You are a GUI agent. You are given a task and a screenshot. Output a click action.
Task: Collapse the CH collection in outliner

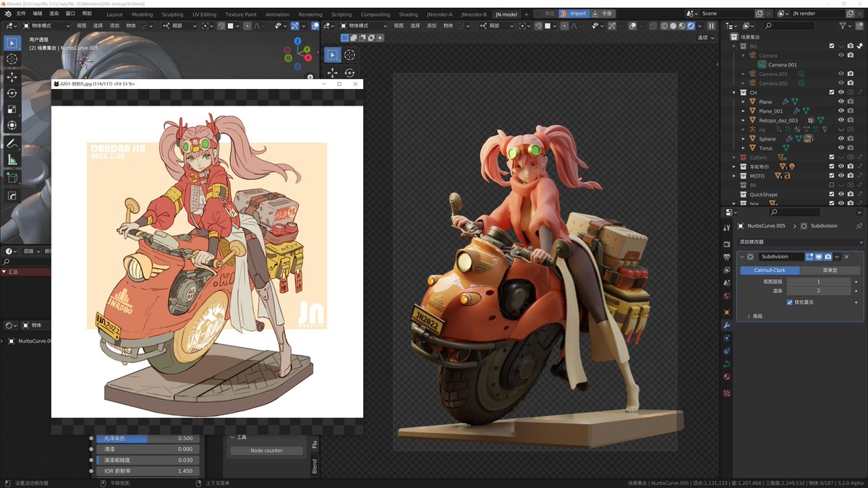click(x=734, y=93)
